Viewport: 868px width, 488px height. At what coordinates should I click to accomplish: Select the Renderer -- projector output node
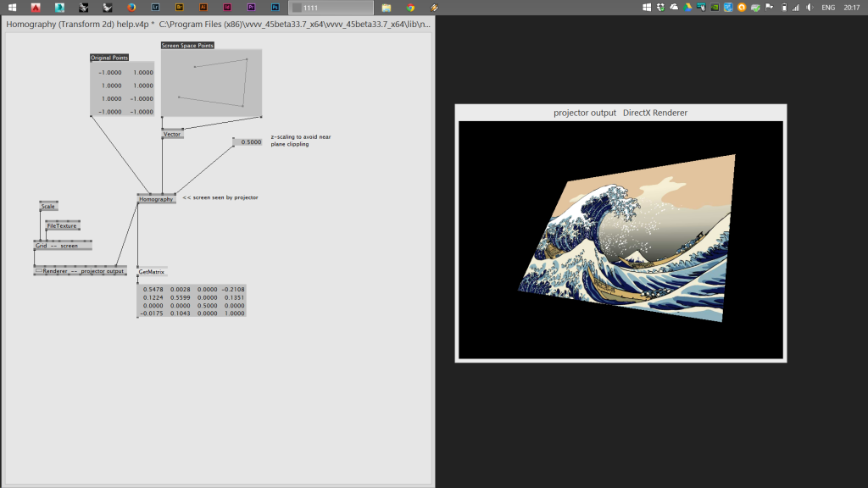tap(81, 271)
